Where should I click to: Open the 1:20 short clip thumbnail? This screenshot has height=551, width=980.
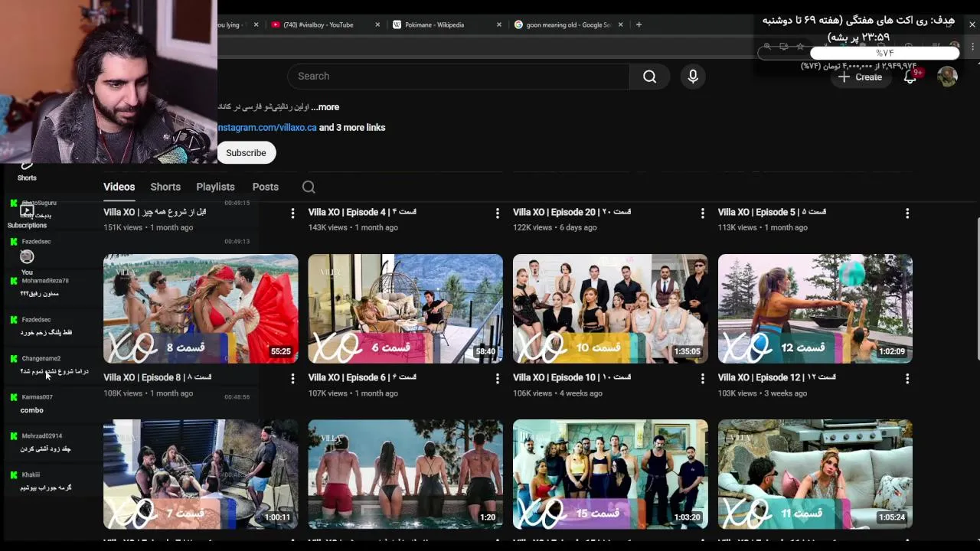[x=405, y=474]
